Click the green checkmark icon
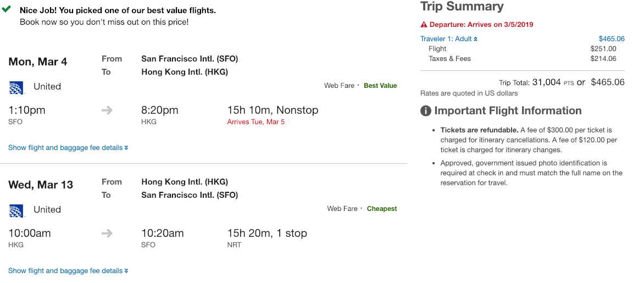Screen dimensions: 644x283 pyautogui.click(x=6, y=10)
